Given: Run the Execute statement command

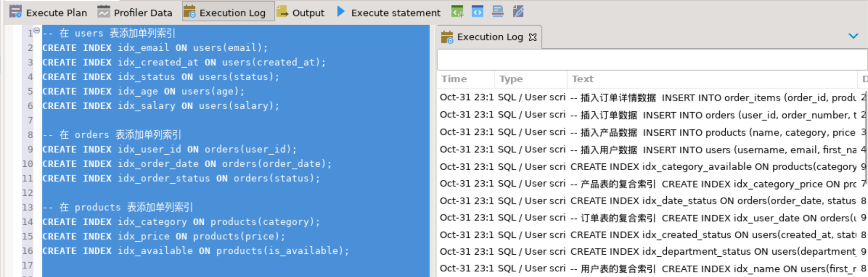Looking at the screenshot, I should pyautogui.click(x=388, y=12).
